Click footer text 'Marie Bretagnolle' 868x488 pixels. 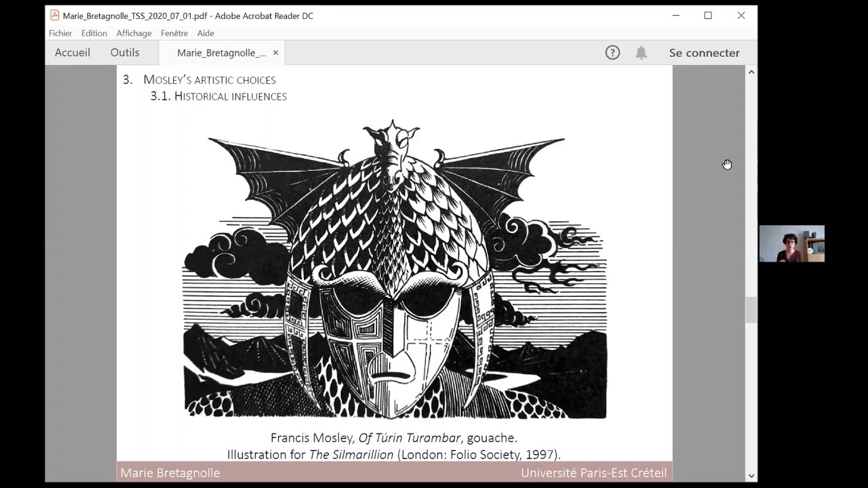point(170,472)
